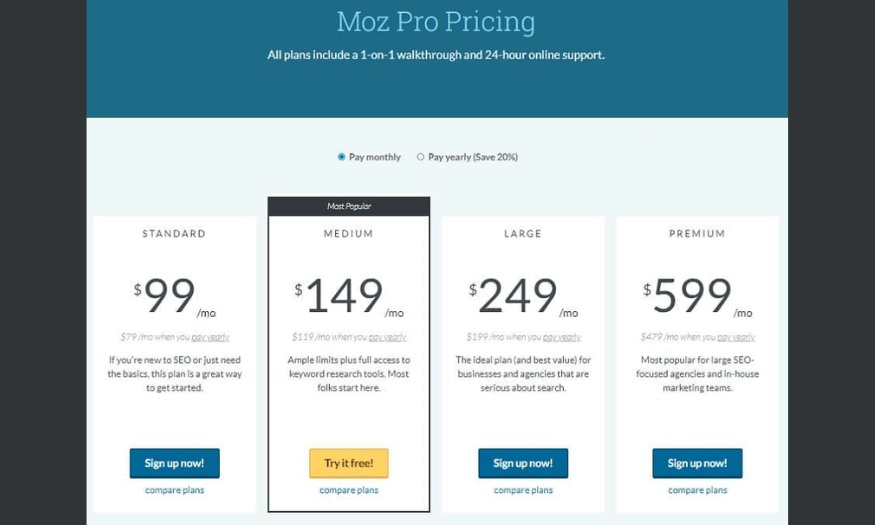Click the Moz Pro Pricing title
Viewport: 875px width, 525px height.
(436, 22)
